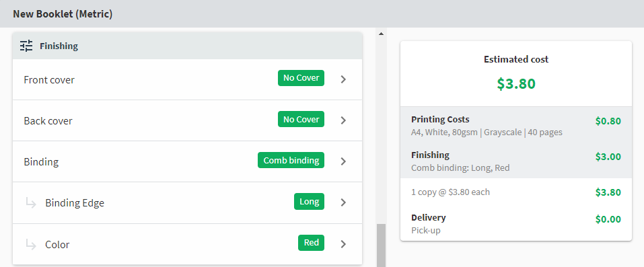
Task: Click the vertical scrollbar thumb
Action: pos(382,245)
